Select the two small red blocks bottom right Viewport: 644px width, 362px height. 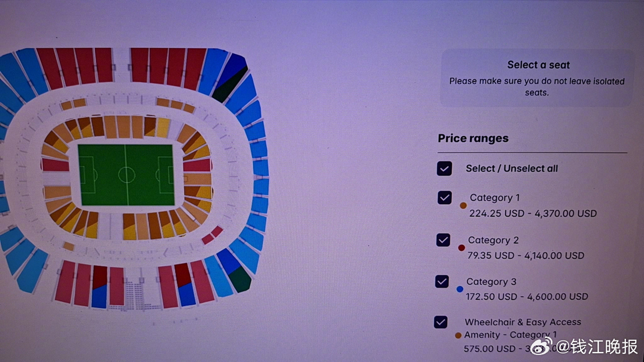coord(212,235)
